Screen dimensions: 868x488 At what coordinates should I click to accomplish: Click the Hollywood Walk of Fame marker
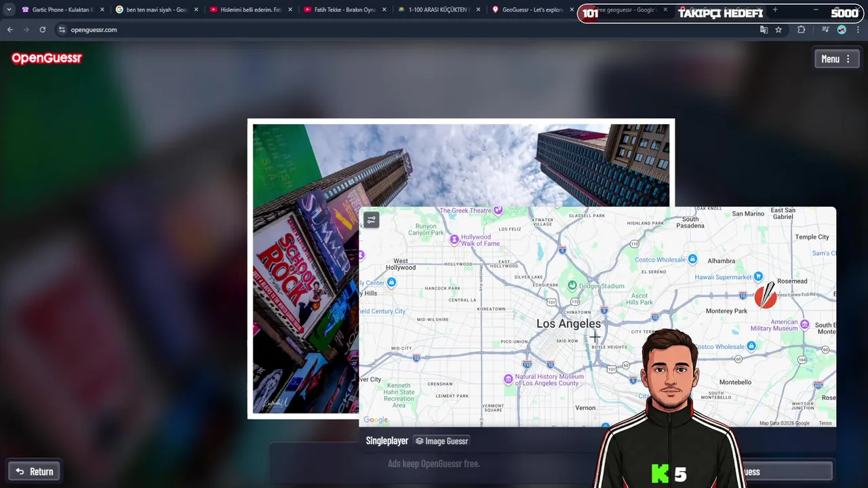pos(454,239)
